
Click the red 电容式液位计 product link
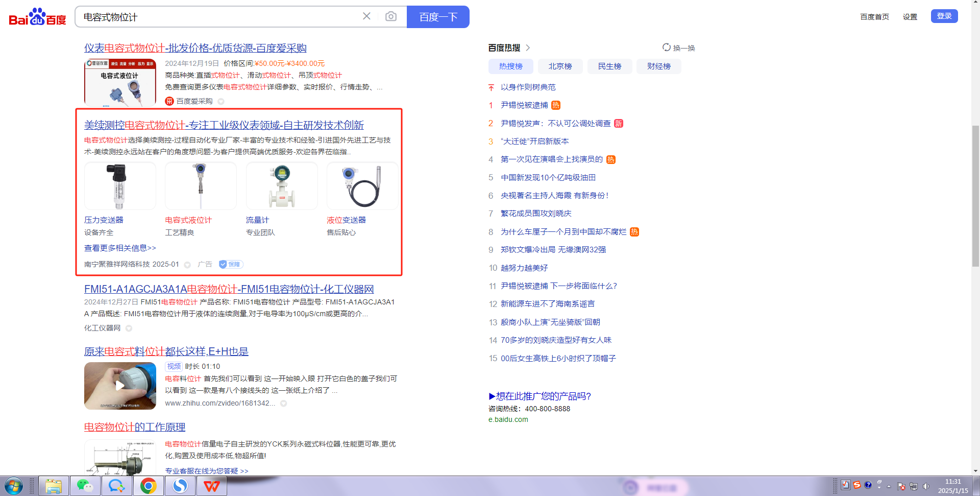[188, 220]
